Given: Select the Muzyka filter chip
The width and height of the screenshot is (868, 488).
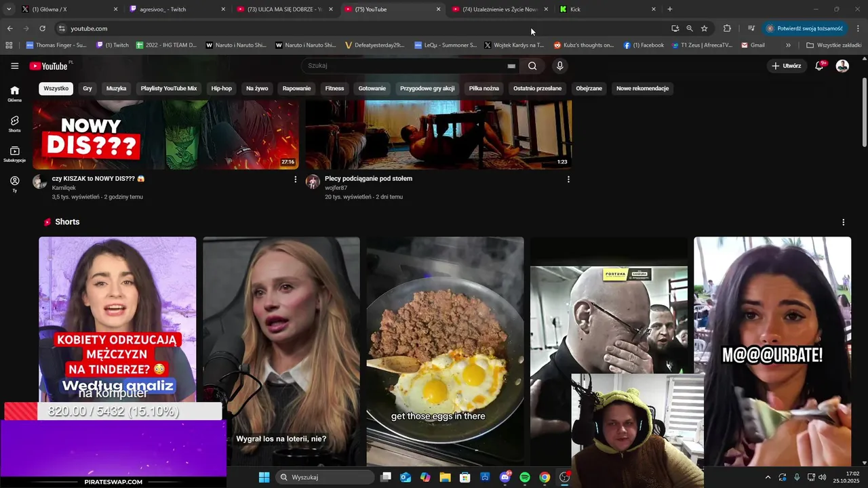Looking at the screenshot, I should (x=116, y=88).
